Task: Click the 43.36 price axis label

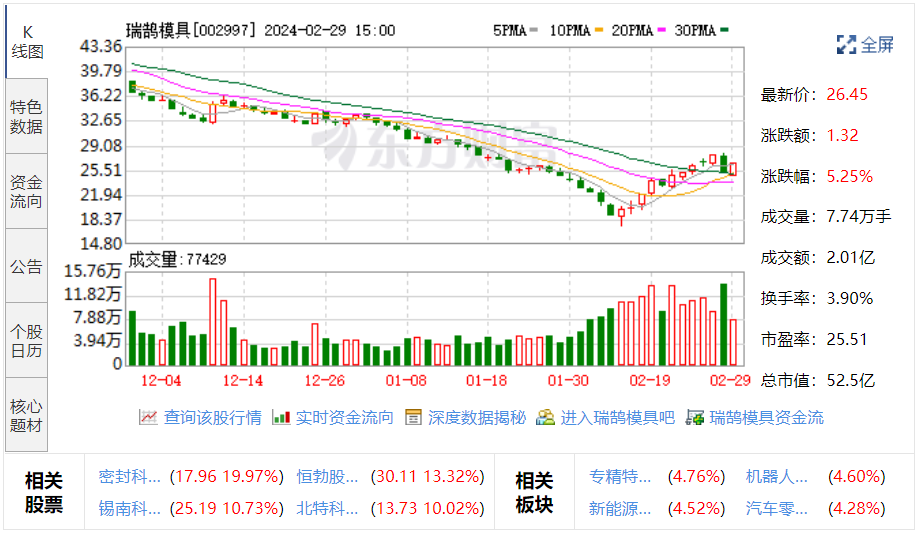Action: (x=101, y=46)
